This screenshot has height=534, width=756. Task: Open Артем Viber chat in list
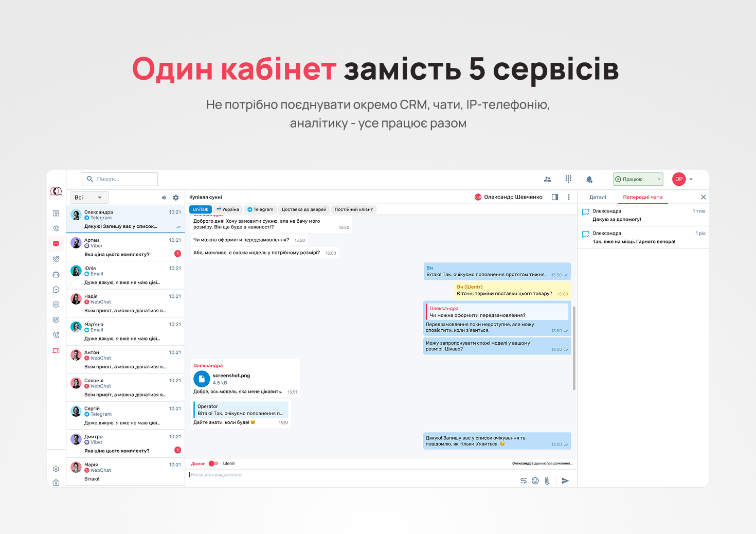click(x=125, y=247)
